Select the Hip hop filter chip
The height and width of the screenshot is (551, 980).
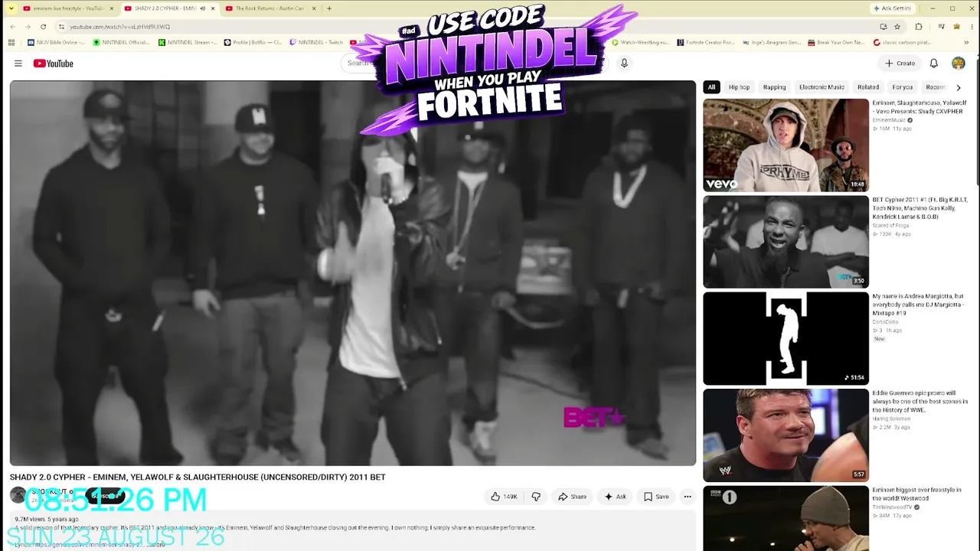[739, 87]
